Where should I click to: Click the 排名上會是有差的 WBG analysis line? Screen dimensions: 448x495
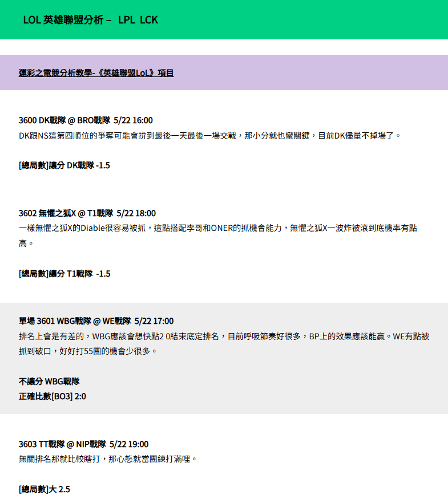click(224, 336)
